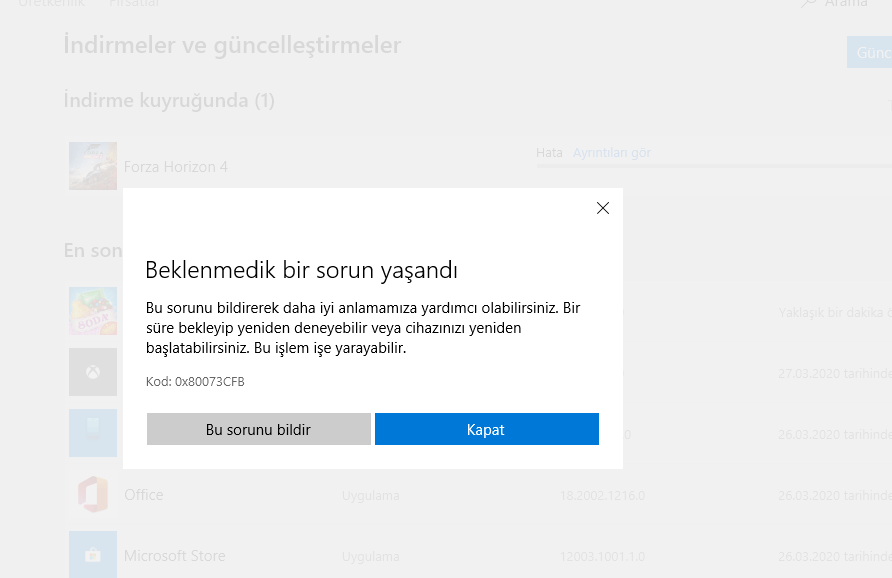Open Ayrıntıları gör next to the Hata label
The image size is (892, 578).
(613, 152)
